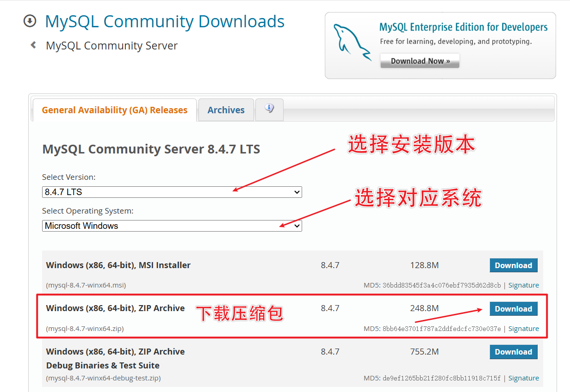570x392 pixels.
Task: Click the 128.8M size value
Action: pyautogui.click(x=424, y=265)
